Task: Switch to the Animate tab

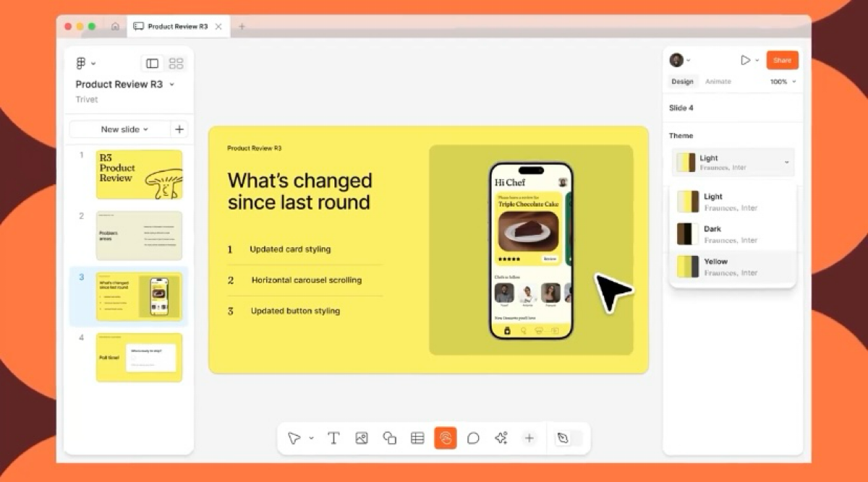Action: click(x=718, y=82)
